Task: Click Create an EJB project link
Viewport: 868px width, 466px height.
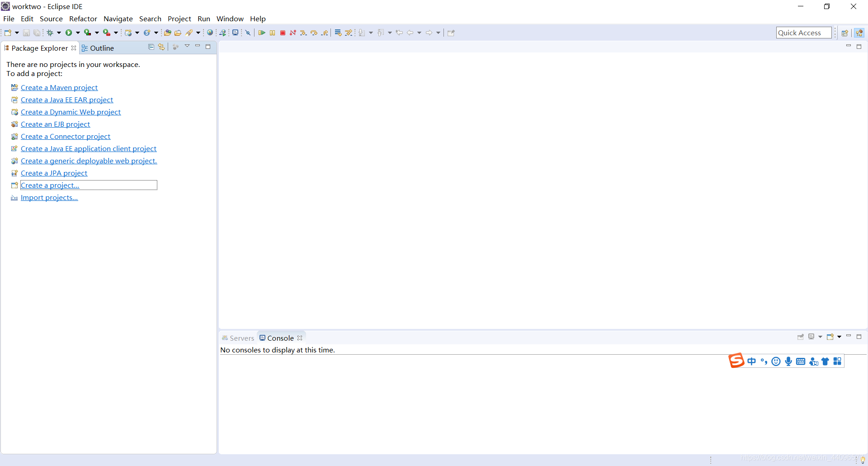Action: (x=56, y=124)
